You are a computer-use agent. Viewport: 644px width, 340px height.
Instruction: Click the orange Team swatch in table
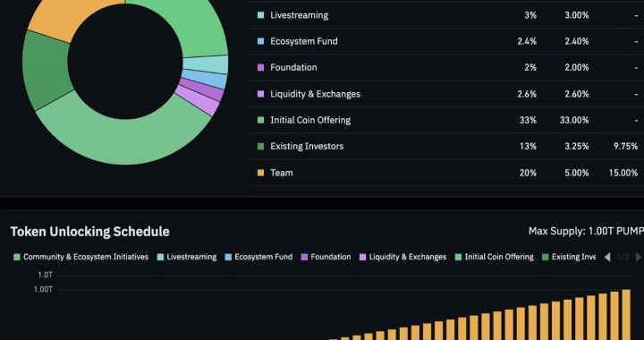click(x=260, y=173)
